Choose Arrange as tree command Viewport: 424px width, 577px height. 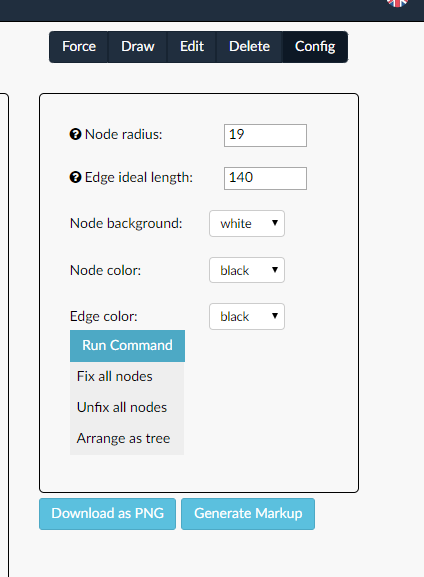(x=127, y=438)
